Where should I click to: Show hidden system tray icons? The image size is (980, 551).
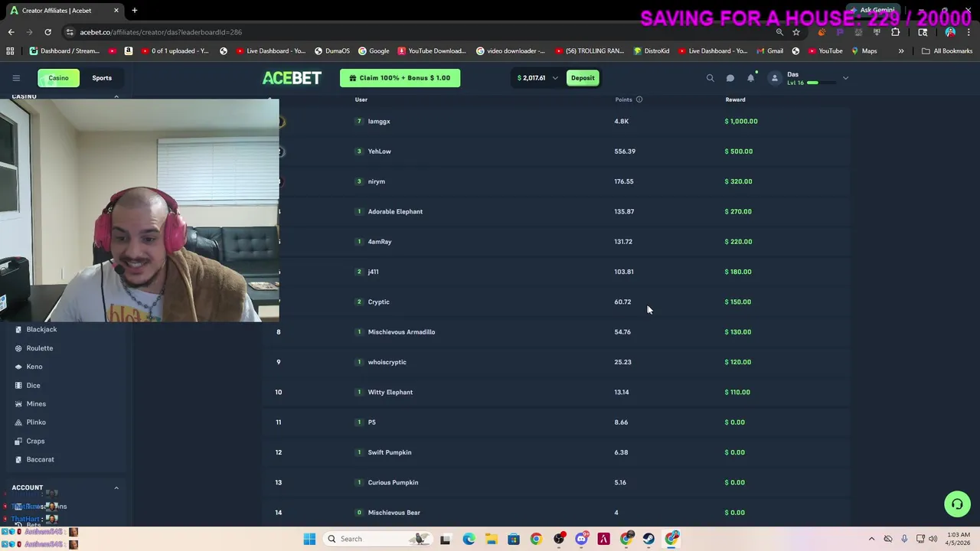(x=871, y=539)
